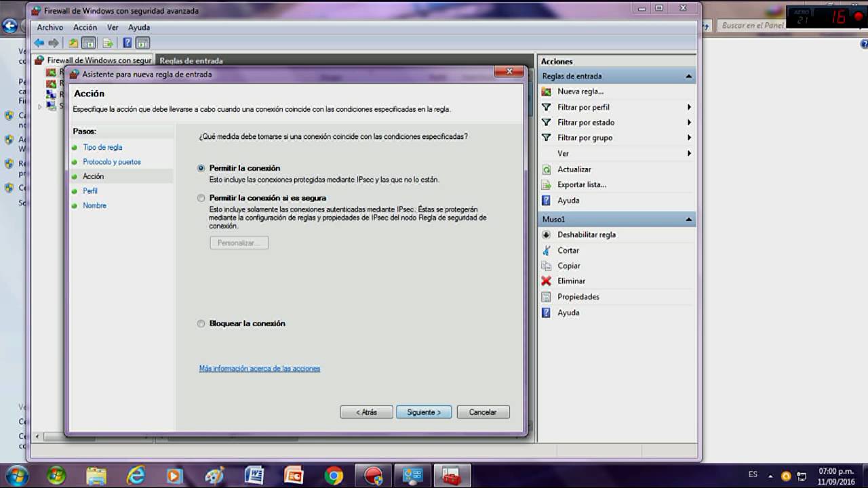Click the Forward arrow in the firewall toolbar
The height and width of the screenshot is (488, 868).
click(x=54, y=43)
